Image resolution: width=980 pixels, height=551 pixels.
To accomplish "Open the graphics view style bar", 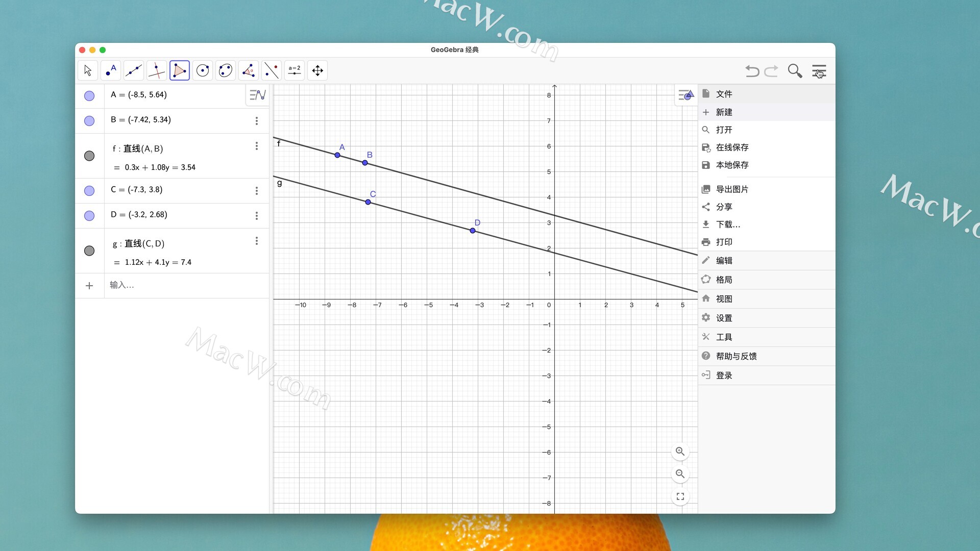I will [686, 95].
